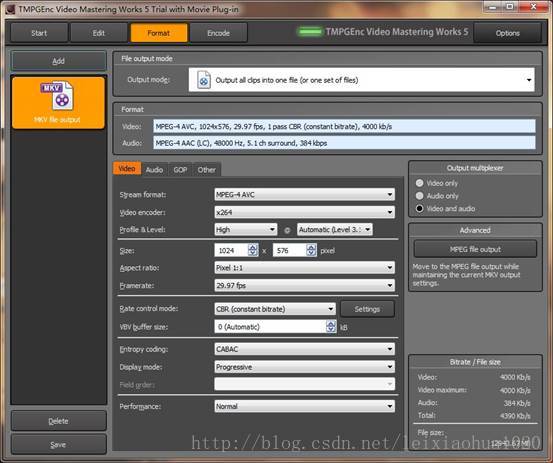Image resolution: width=553 pixels, height=463 pixels.
Task: Select the MKV file output item
Action: coord(58,103)
